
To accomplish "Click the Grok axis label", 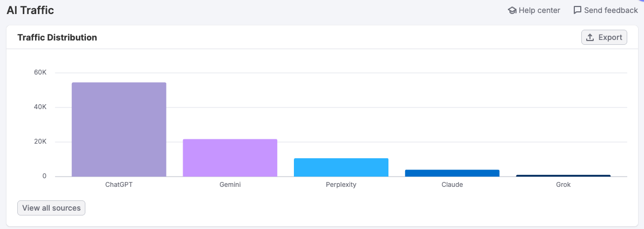I will point(563,185).
